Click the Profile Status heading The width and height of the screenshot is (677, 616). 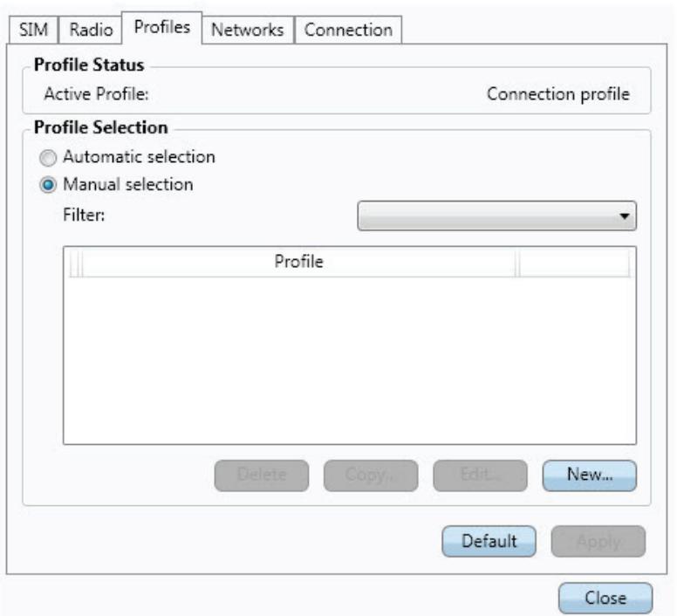pos(89,65)
